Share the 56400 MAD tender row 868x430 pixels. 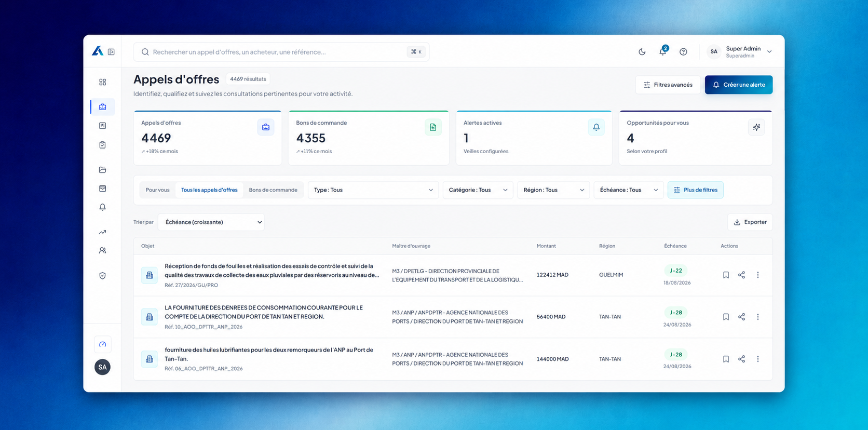[x=741, y=317]
